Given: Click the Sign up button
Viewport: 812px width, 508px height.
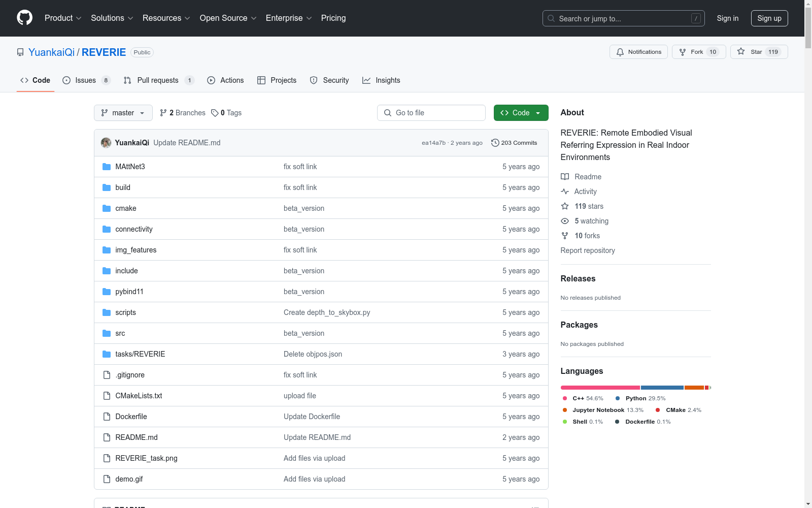Looking at the screenshot, I should (x=769, y=18).
